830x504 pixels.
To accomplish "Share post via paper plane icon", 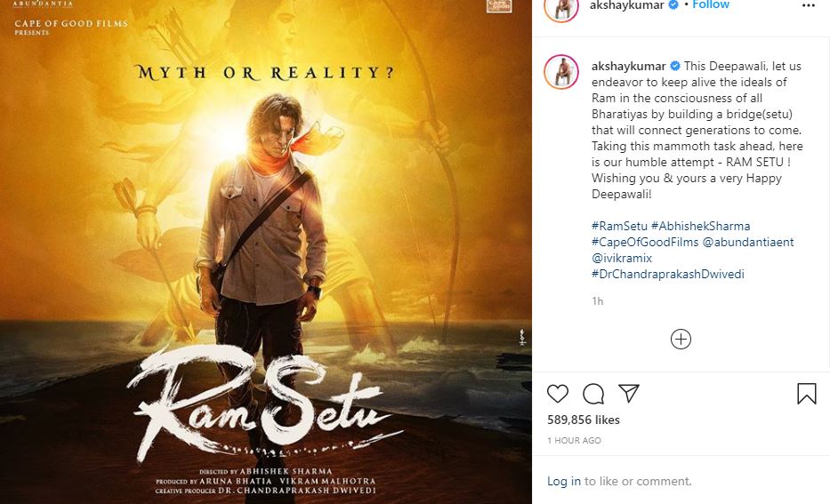I will coord(629,394).
